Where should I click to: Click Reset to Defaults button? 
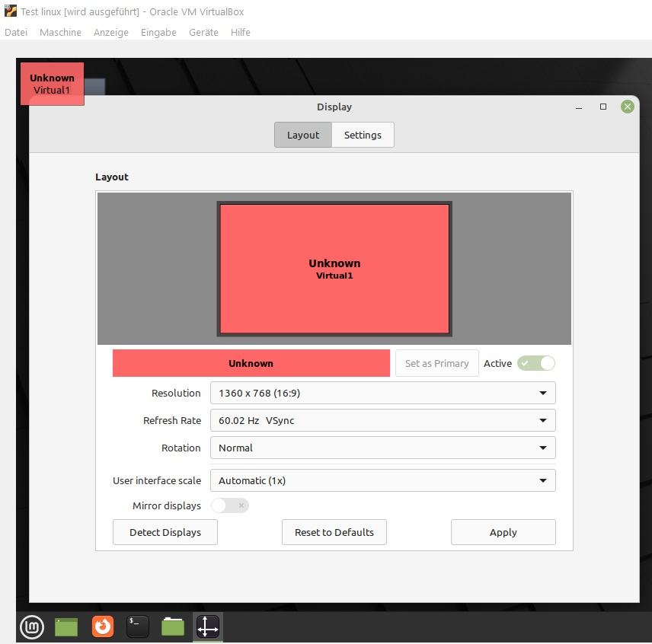334,532
